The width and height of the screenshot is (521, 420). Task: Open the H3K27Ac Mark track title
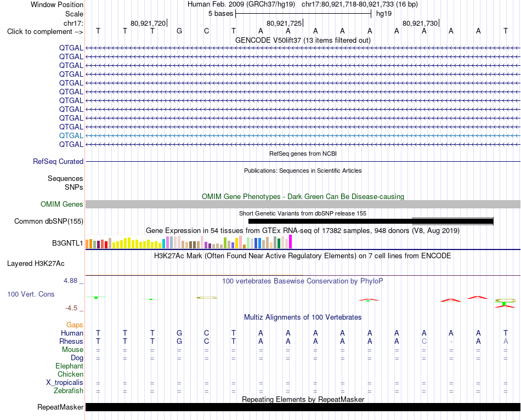click(303, 256)
